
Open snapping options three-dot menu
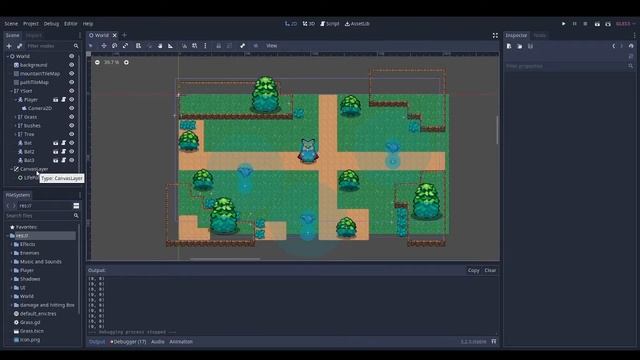coord(205,46)
